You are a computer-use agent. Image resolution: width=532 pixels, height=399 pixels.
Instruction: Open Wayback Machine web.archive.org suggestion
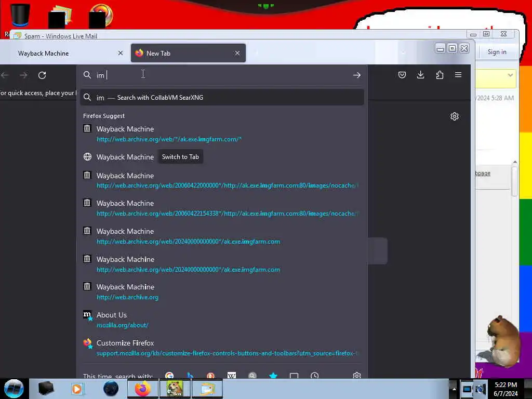coord(222,292)
